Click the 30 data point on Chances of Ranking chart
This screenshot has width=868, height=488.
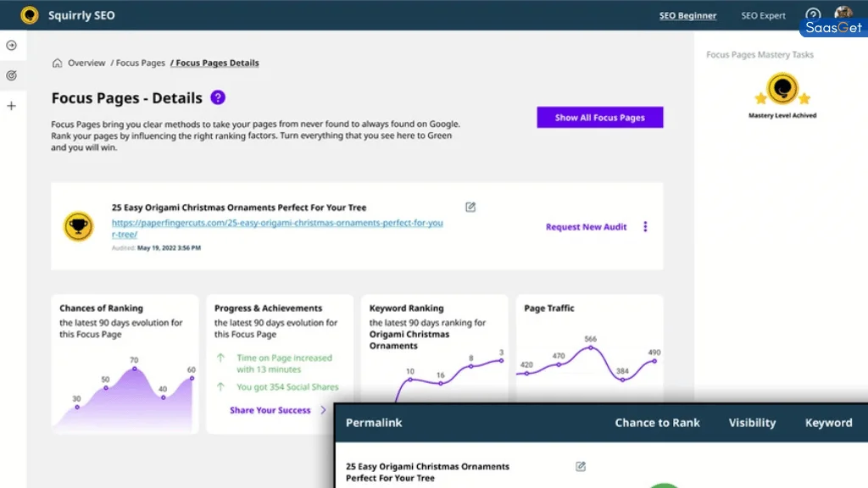[x=77, y=408]
